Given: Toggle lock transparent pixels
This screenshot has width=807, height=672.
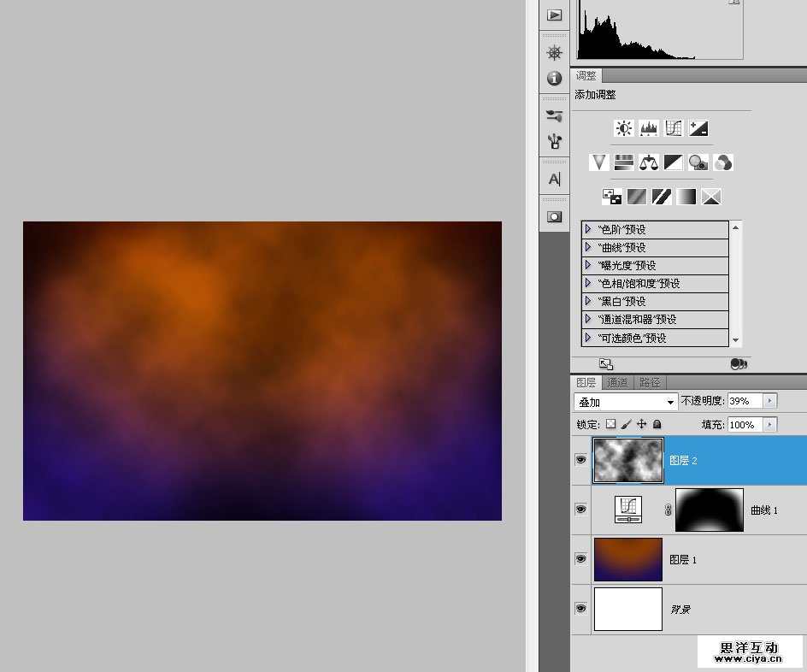Looking at the screenshot, I should (610, 424).
